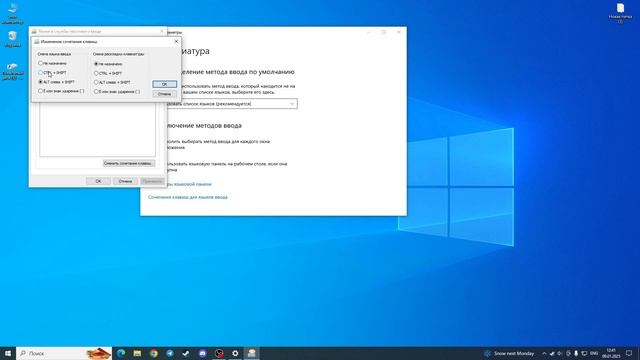Image resolution: width=640 pixels, height=360 pixels.
Task: Click the checkmark icon in system tray
Action: pyautogui.click(x=552, y=353)
